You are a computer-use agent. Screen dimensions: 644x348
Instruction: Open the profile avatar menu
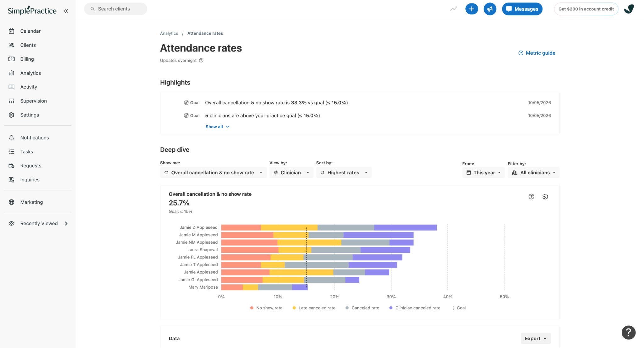tap(629, 9)
